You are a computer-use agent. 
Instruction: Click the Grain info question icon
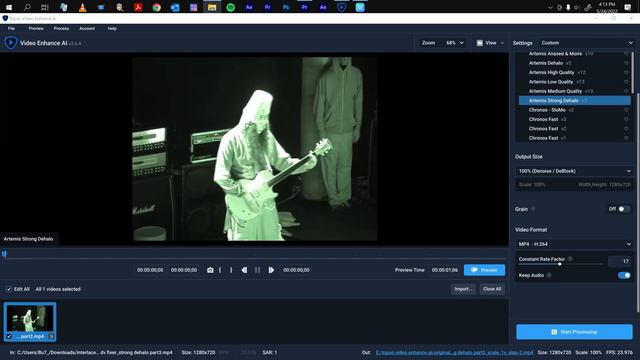[x=533, y=209]
